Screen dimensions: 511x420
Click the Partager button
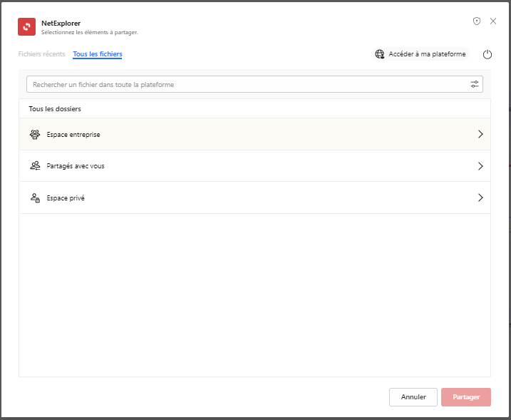[x=465, y=397]
